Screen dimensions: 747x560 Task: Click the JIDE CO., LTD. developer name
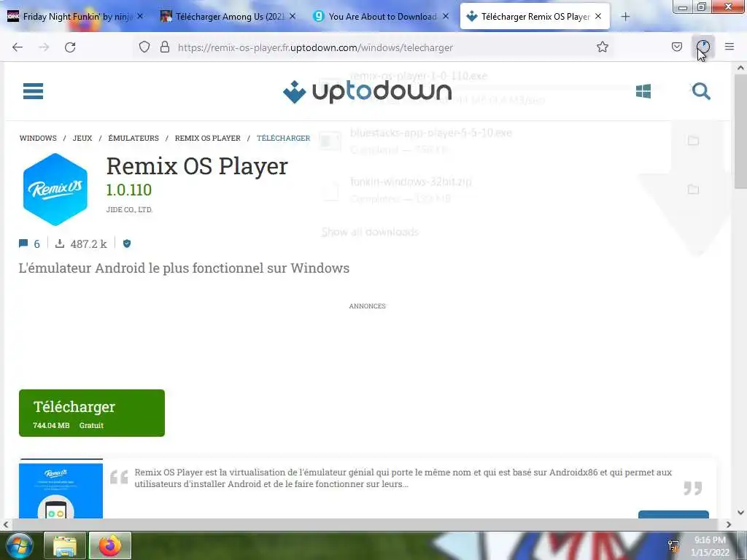point(129,209)
